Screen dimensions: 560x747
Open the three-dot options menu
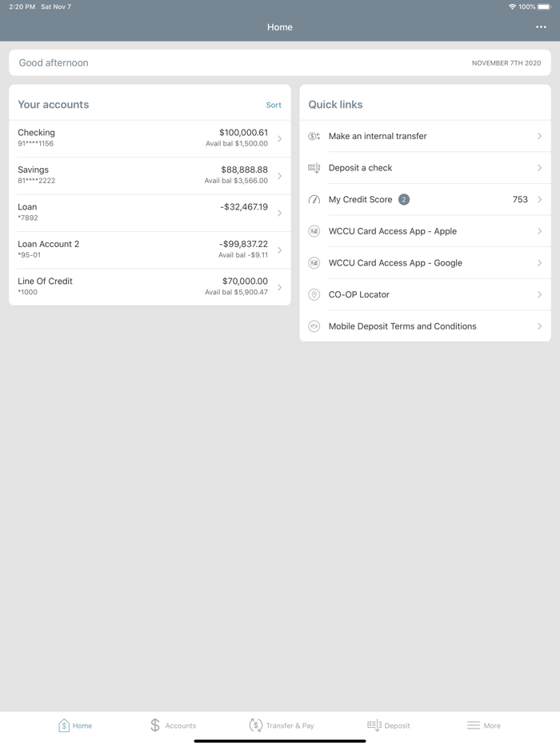(541, 27)
